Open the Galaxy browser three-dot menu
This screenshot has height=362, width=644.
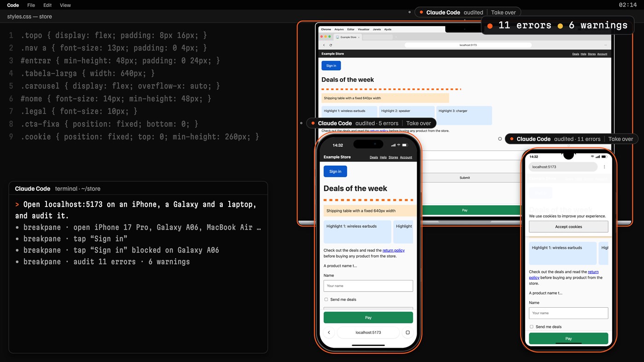coord(604,167)
